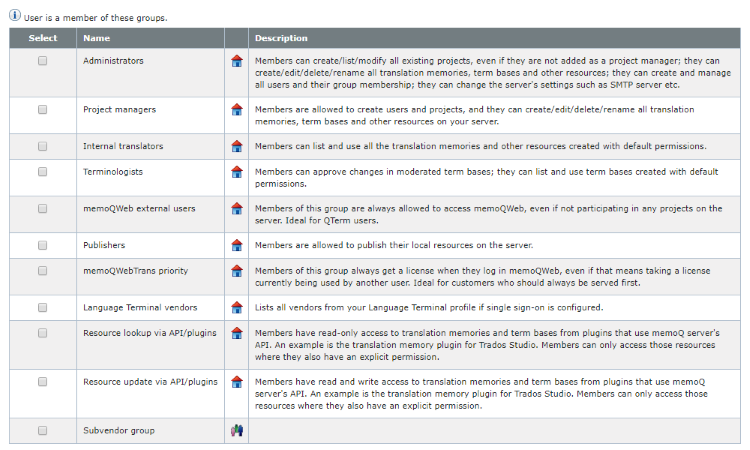Click the Language Terminal vendors group name

(140, 307)
